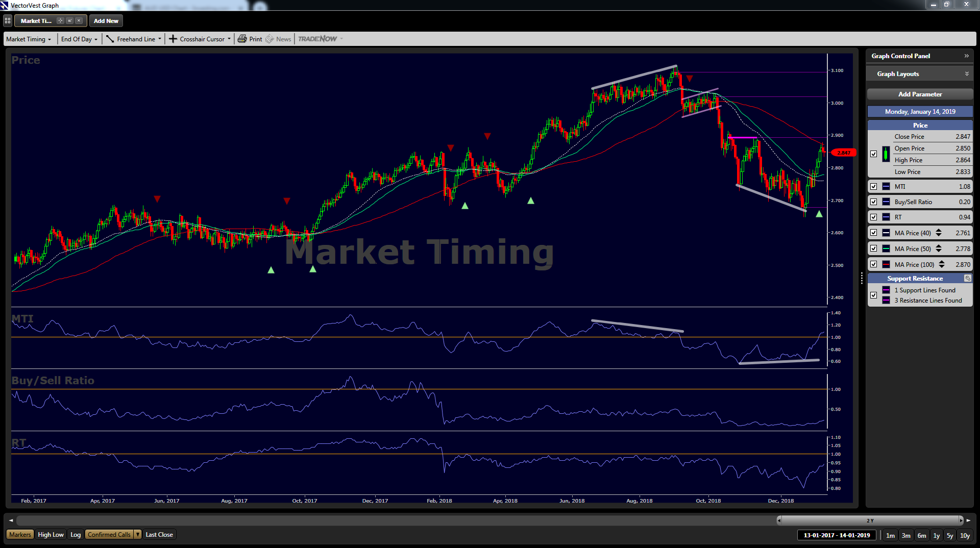Click the News newspaper icon
The image size is (980, 548).
[x=269, y=39]
